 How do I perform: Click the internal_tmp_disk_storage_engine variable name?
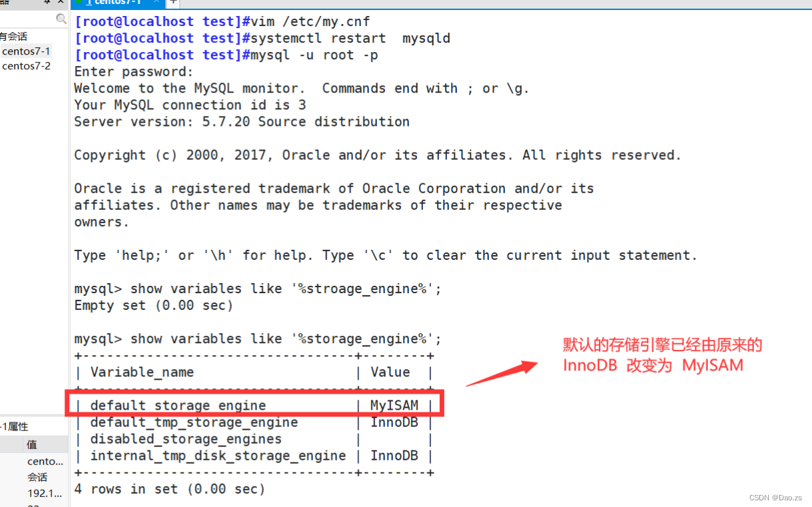point(218,456)
